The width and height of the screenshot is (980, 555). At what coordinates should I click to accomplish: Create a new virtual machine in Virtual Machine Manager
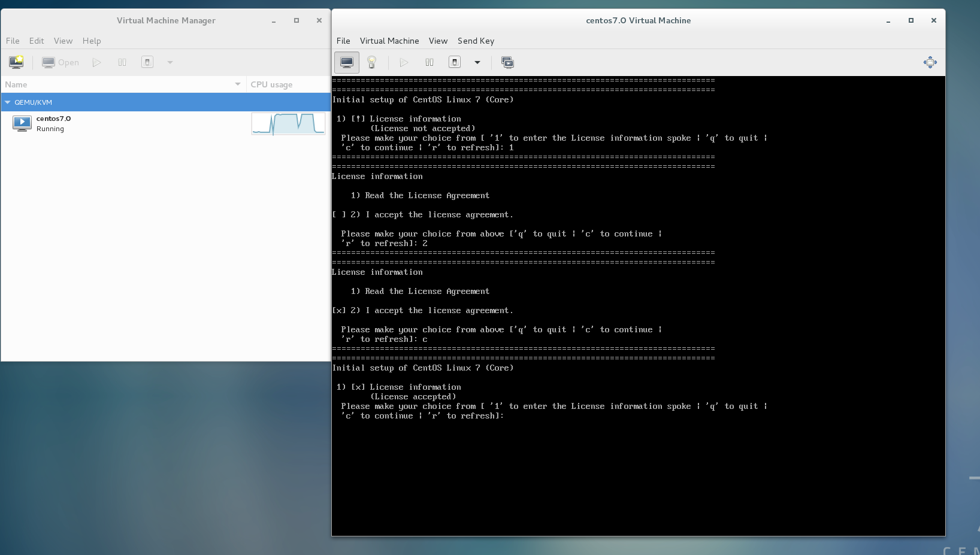16,62
